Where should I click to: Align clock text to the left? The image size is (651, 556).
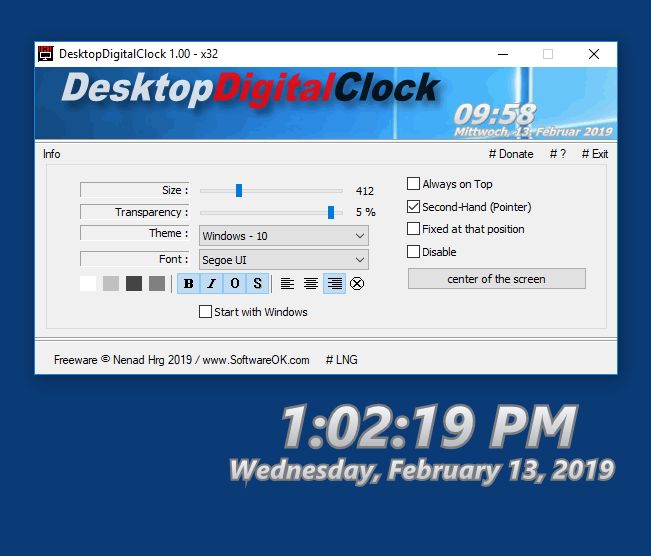[x=287, y=284]
